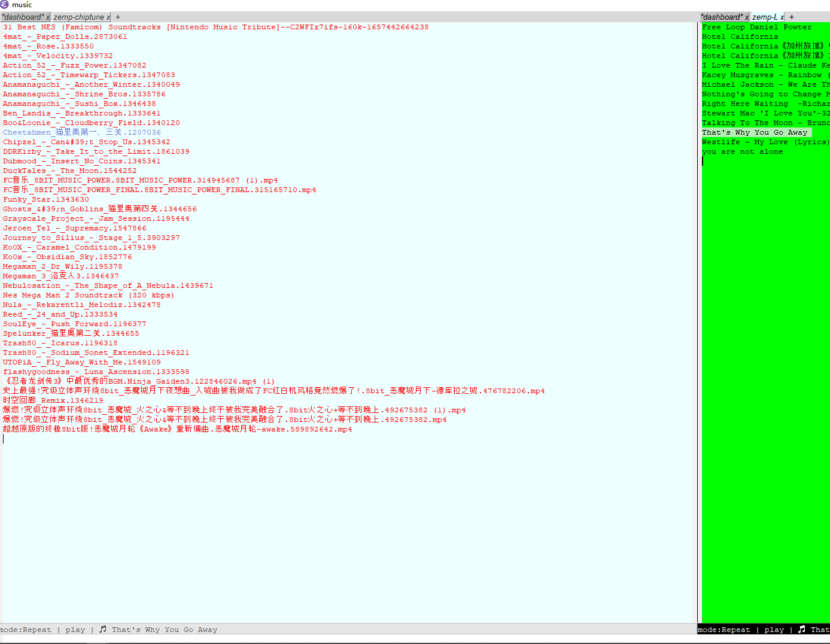
Task: Click play in the left mode line
Action: pyautogui.click(x=75, y=630)
